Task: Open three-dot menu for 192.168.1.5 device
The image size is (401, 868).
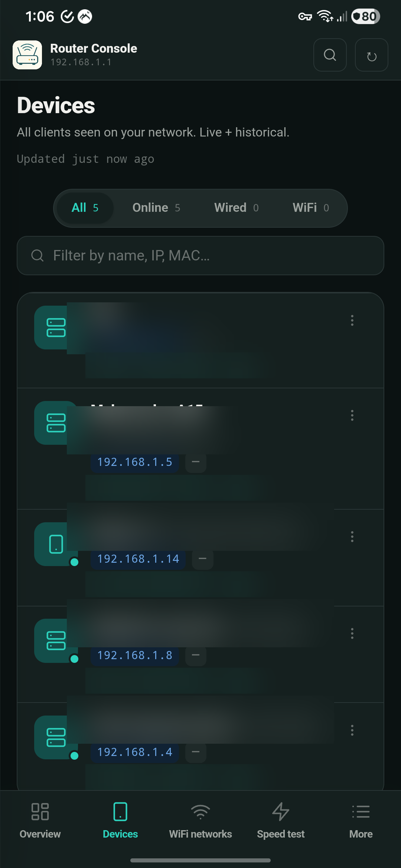Action: (x=352, y=415)
